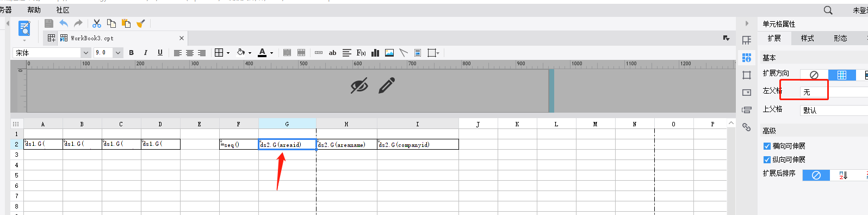This screenshot has height=215, width=868.
Task: Click the redo arrow icon
Action: (x=78, y=23)
